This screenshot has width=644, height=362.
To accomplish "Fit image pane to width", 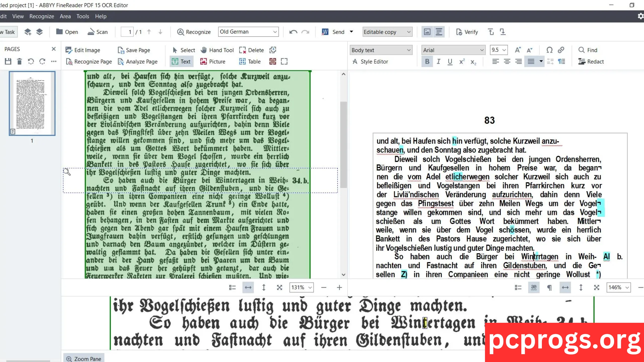I will (x=248, y=287).
